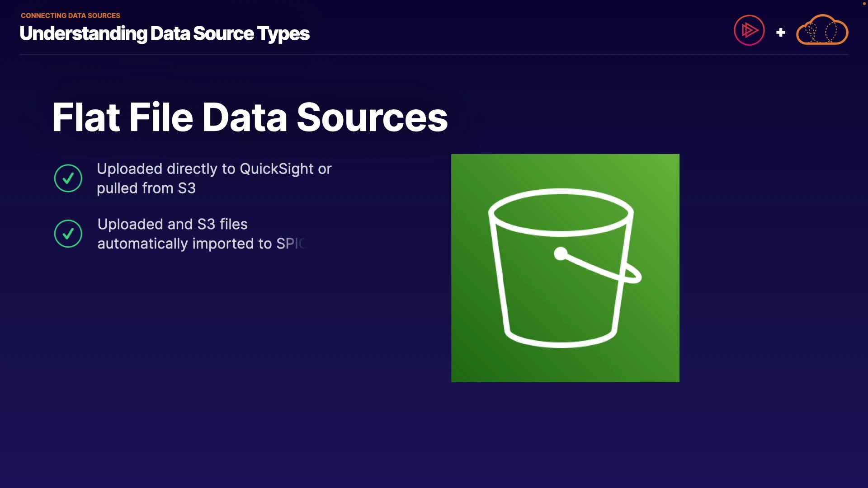Click the Pluralsight play logo
868x488 pixels.
pos(749,30)
